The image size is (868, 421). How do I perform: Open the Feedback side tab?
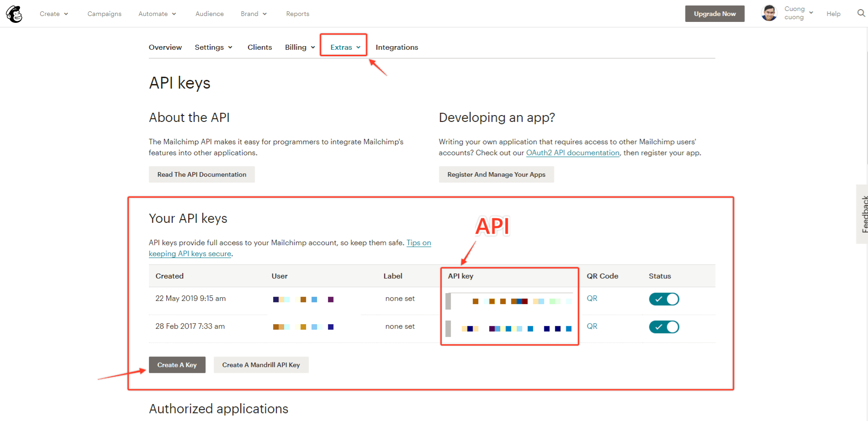(863, 214)
